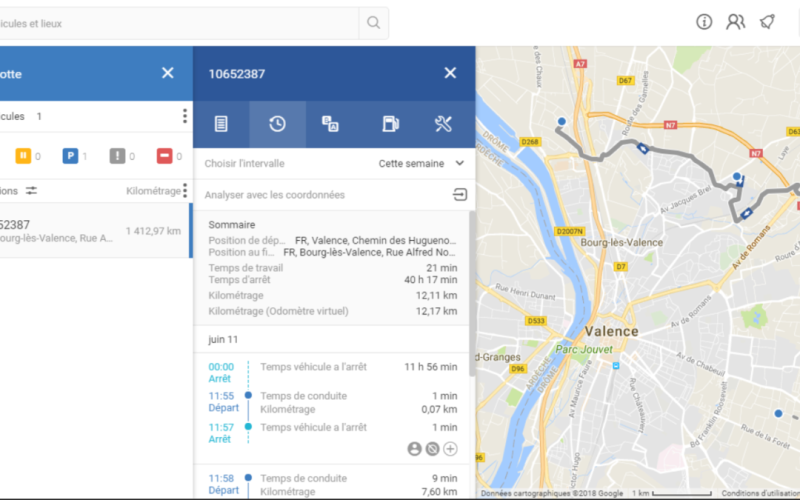Close the fleet panel
The height and width of the screenshot is (500, 800).
coord(167,73)
